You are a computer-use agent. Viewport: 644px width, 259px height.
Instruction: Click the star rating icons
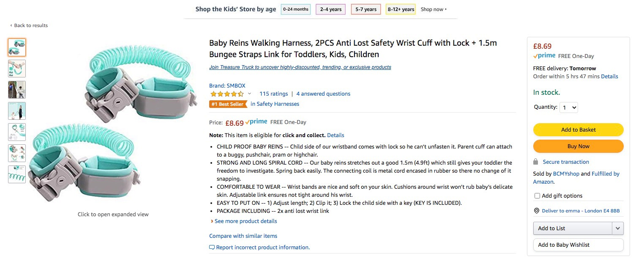[x=227, y=94]
